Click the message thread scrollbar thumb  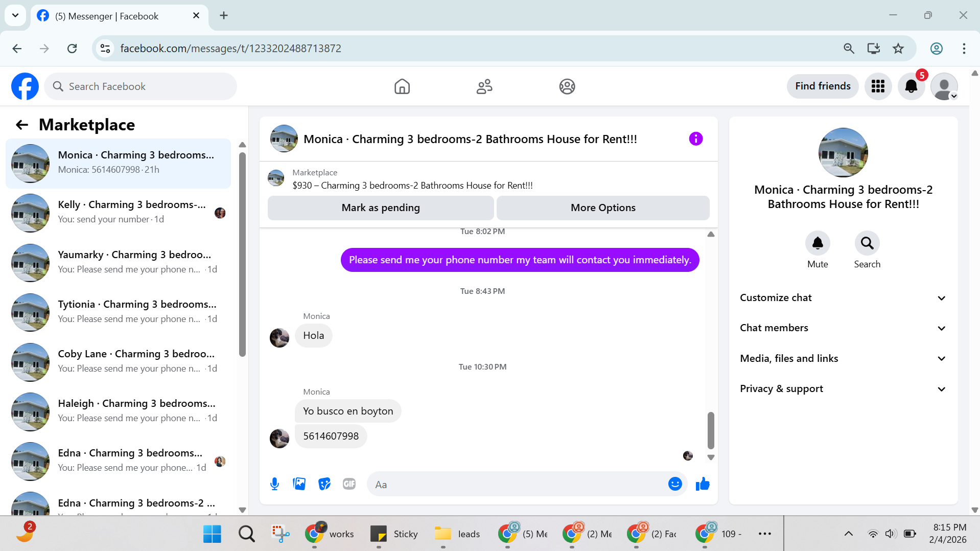click(x=711, y=430)
